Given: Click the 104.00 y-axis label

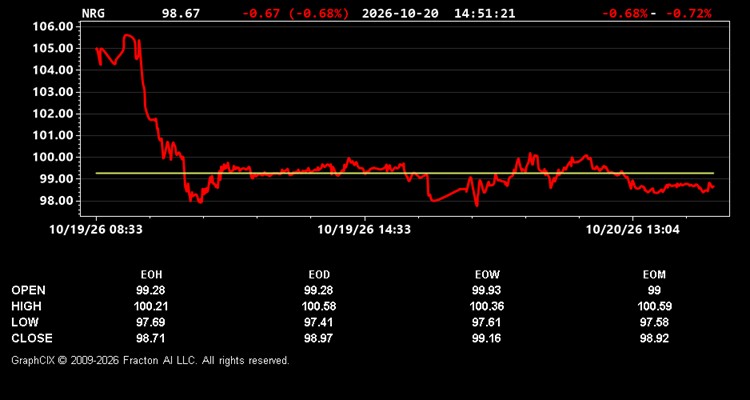Looking at the screenshot, I should [53, 70].
